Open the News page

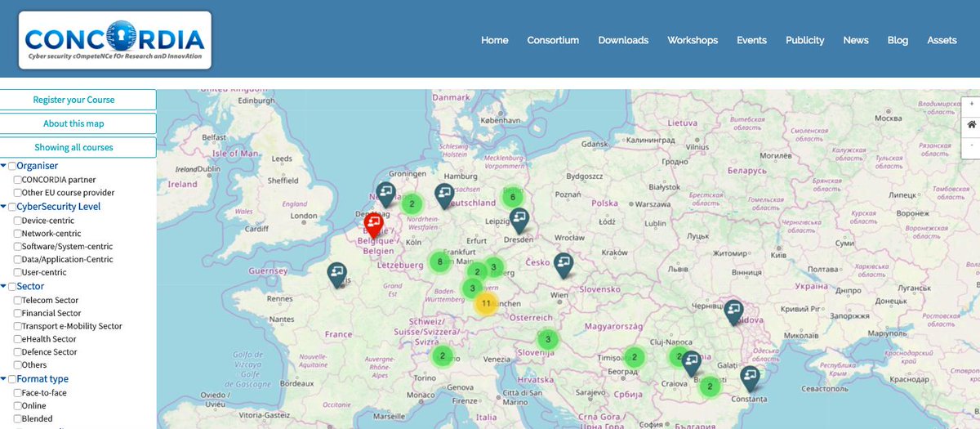856,40
